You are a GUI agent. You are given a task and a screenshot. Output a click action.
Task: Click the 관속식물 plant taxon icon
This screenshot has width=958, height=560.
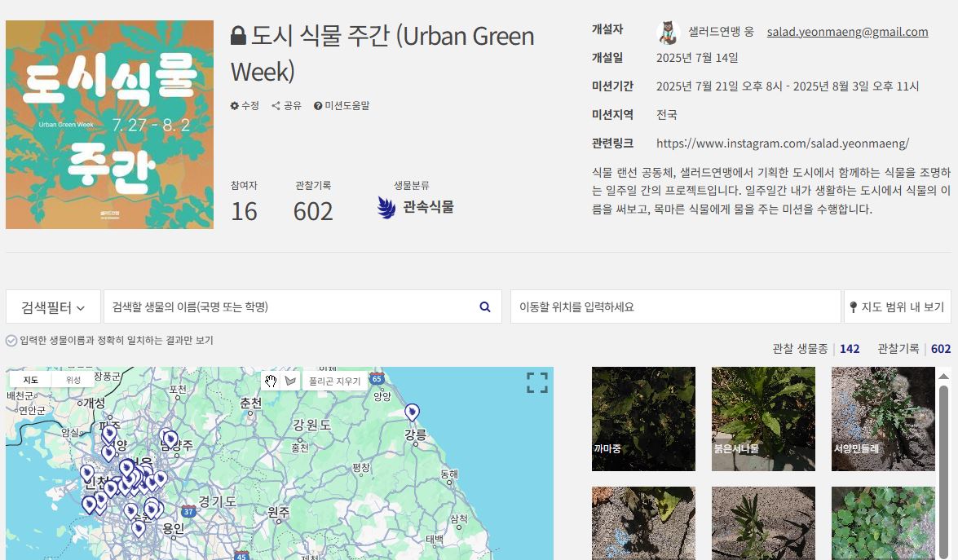click(x=386, y=208)
